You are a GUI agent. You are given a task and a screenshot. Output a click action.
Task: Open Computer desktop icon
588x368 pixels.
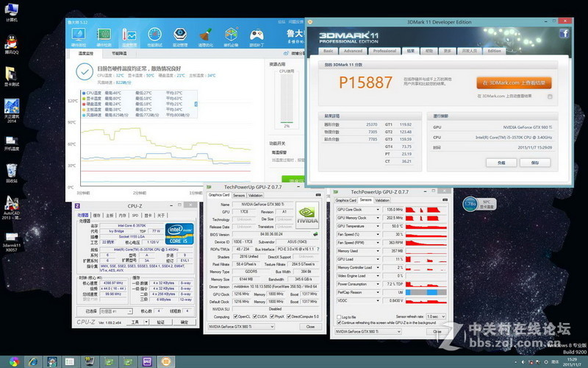(12, 12)
